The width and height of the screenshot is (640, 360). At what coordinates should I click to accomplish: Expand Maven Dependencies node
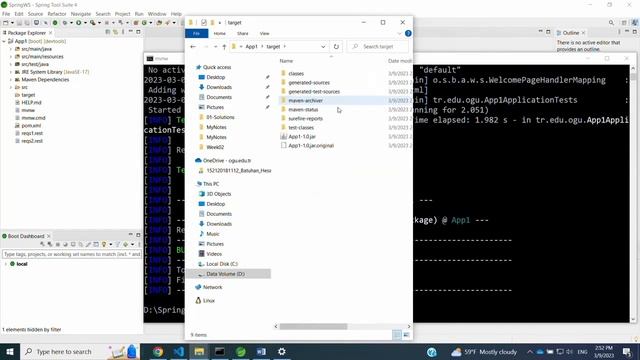click(x=11, y=80)
